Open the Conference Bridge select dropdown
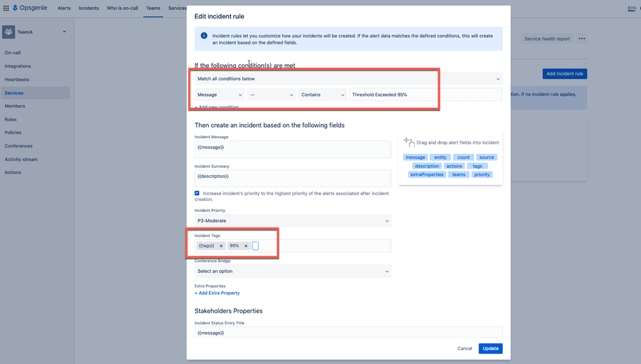Screen dimensions: 641x364 (x=293, y=272)
